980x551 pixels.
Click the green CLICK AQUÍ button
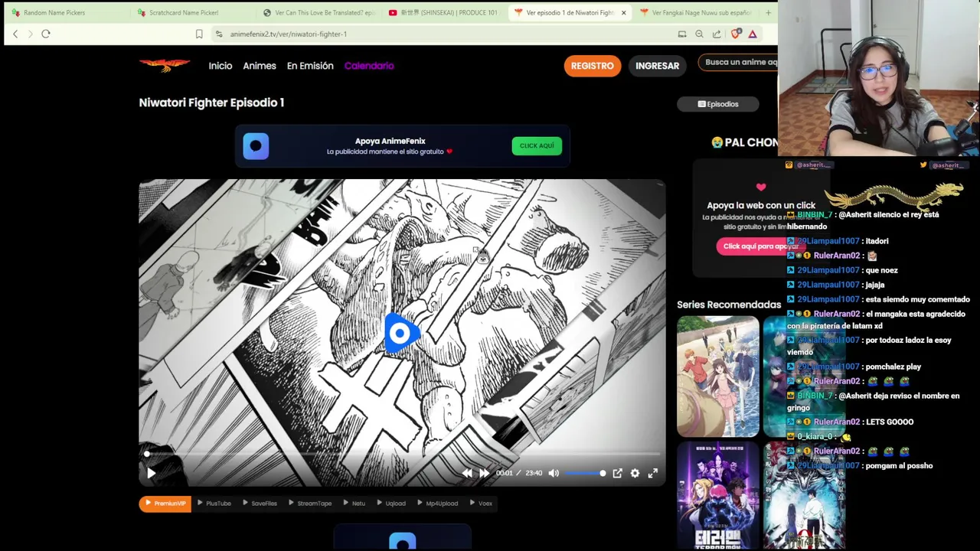(x=537, y=145)
